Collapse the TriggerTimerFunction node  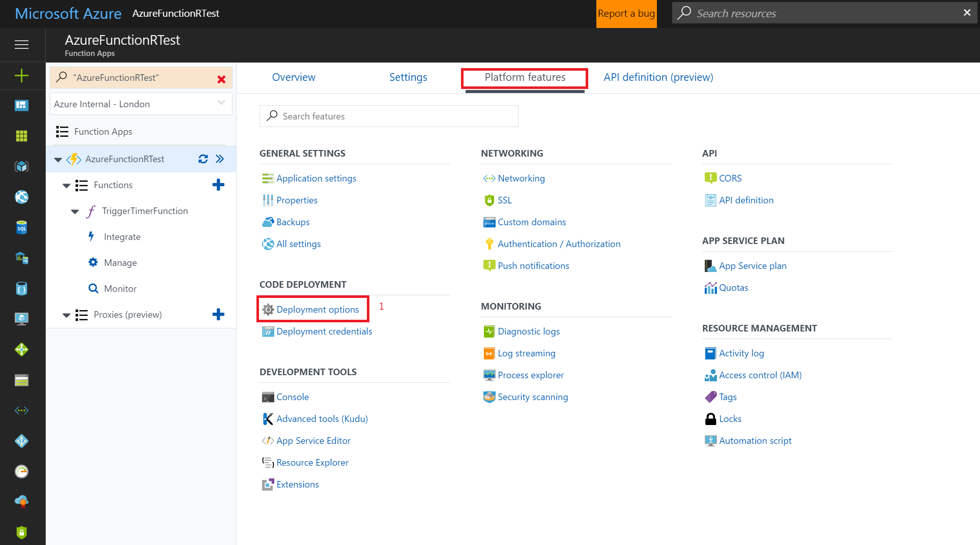[x=75, y=211]
